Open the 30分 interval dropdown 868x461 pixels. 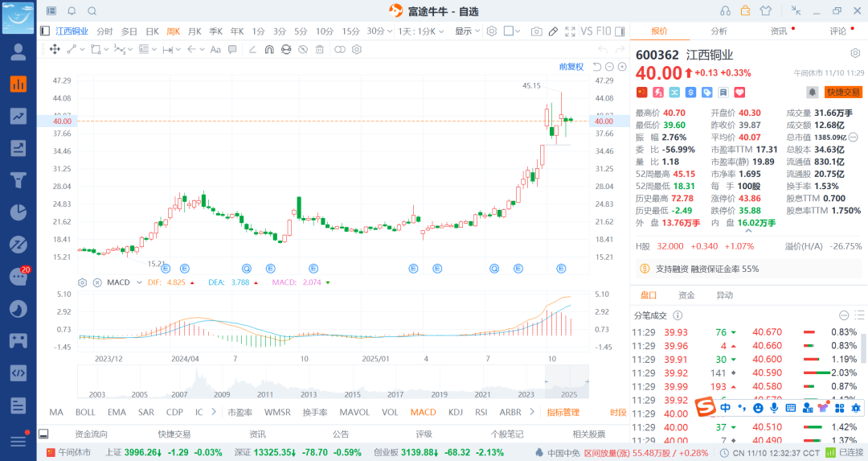[379, 31]
